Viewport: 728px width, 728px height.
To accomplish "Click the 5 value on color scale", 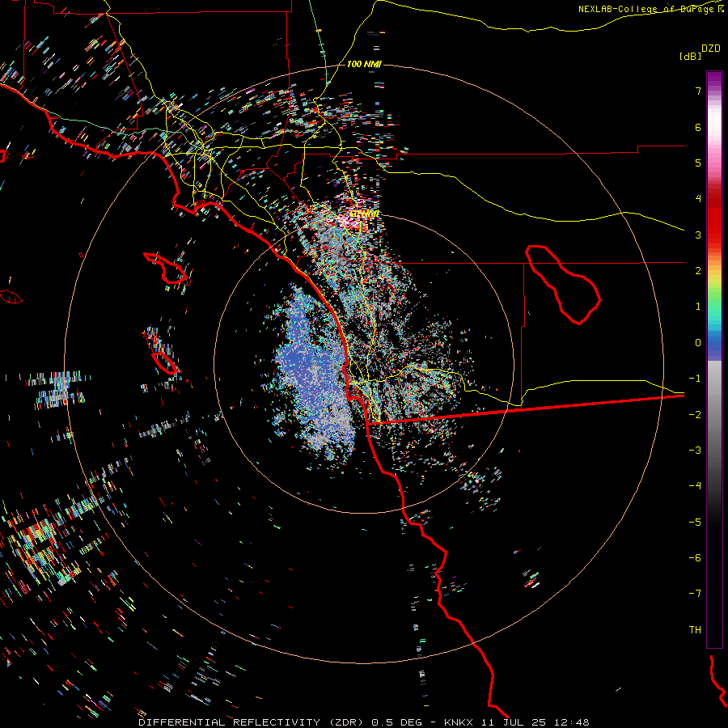I will [698, 163].
